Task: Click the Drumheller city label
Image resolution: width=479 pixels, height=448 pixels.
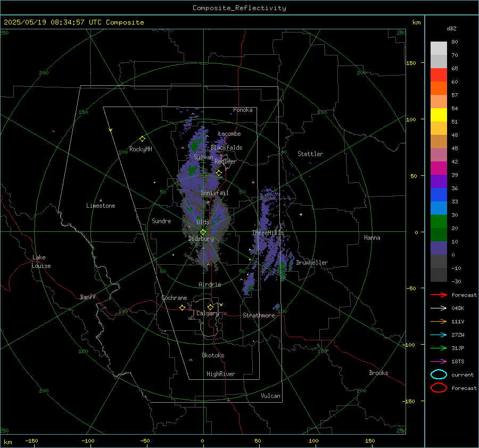Action: [312, 263]
